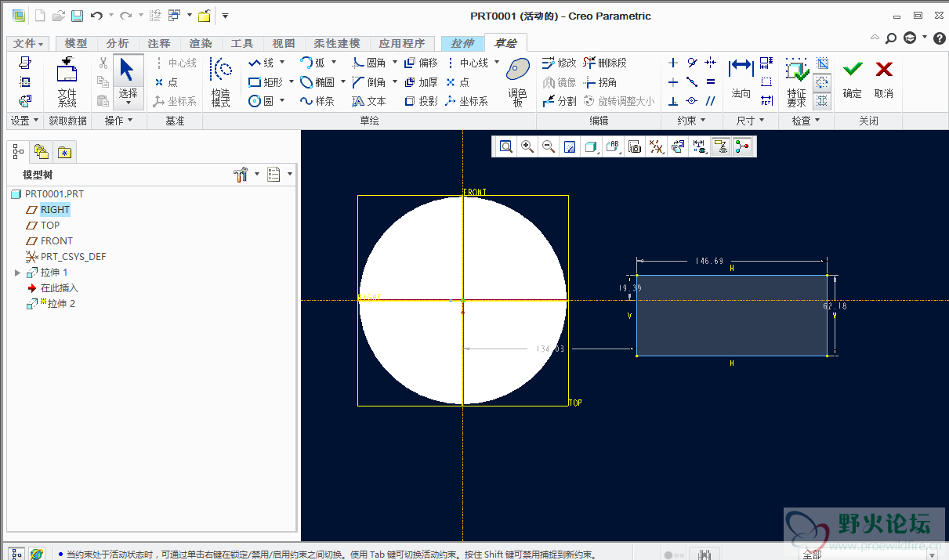Toggle the highlight open ends check

[822, 82]
